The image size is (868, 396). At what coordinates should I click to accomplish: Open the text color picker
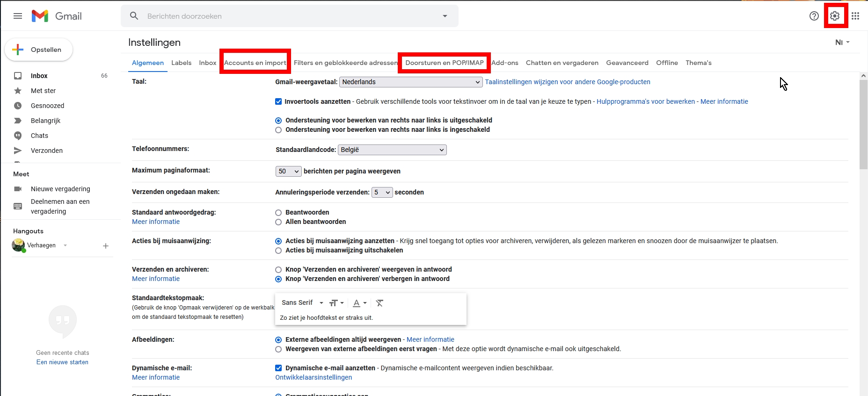(359, 303)
